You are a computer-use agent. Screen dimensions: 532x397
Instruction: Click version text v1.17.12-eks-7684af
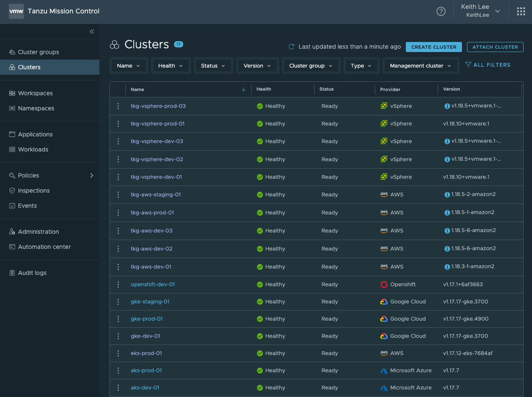point(468,354)
